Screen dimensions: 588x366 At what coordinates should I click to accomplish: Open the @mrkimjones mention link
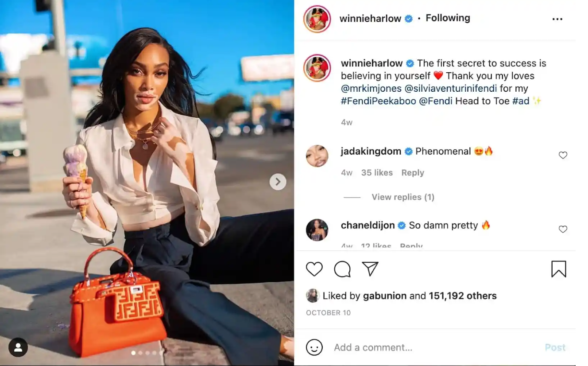371,88
